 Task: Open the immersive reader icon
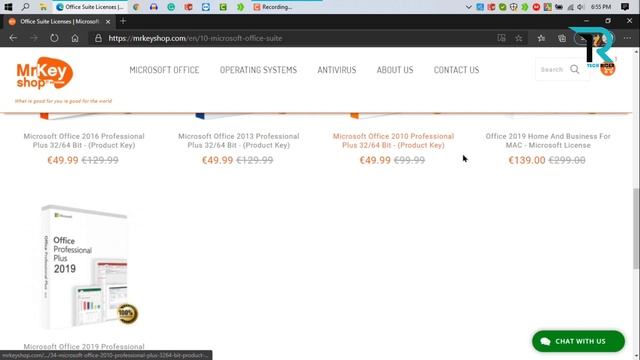(501, 38)
